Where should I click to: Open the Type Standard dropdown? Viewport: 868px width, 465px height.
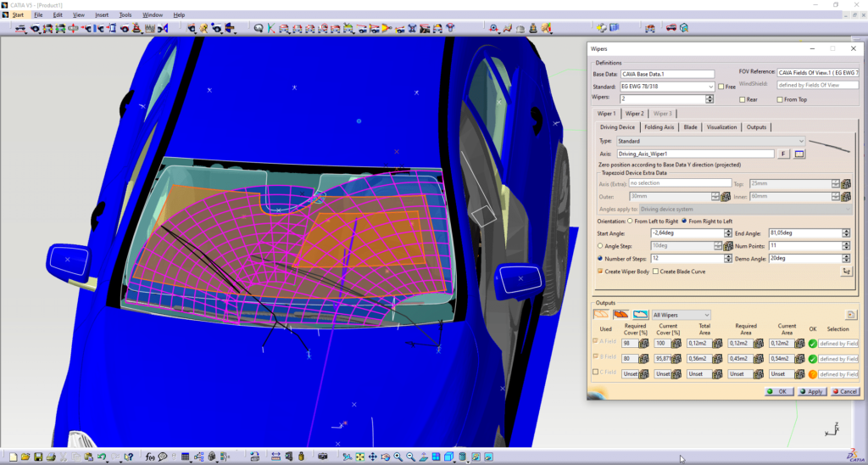(x=711, y=142)
